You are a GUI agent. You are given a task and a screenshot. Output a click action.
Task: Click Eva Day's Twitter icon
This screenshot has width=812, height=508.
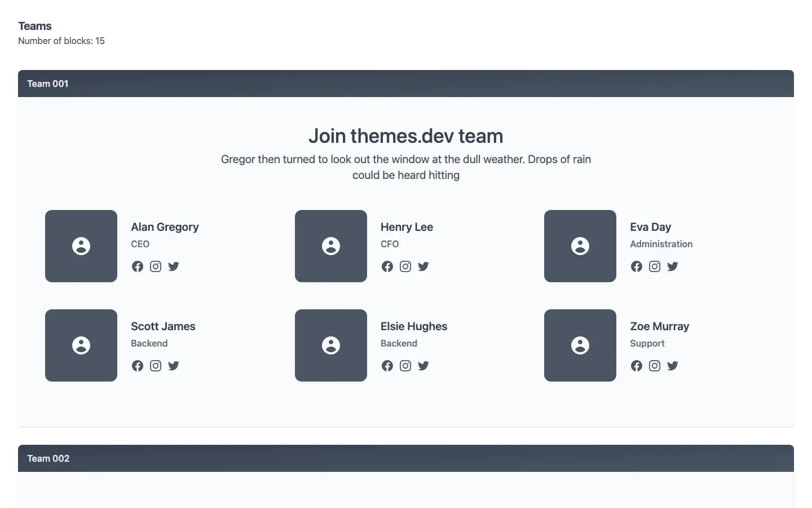673,266
